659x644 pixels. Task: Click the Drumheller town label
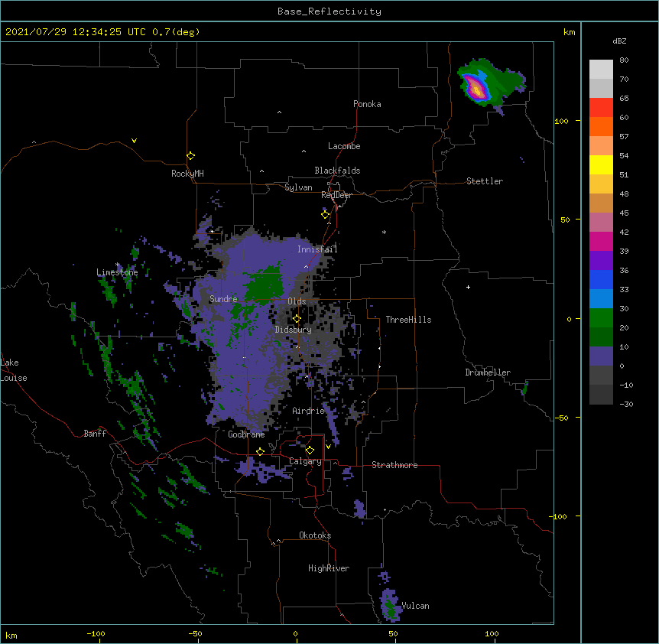tap(488, 372)
